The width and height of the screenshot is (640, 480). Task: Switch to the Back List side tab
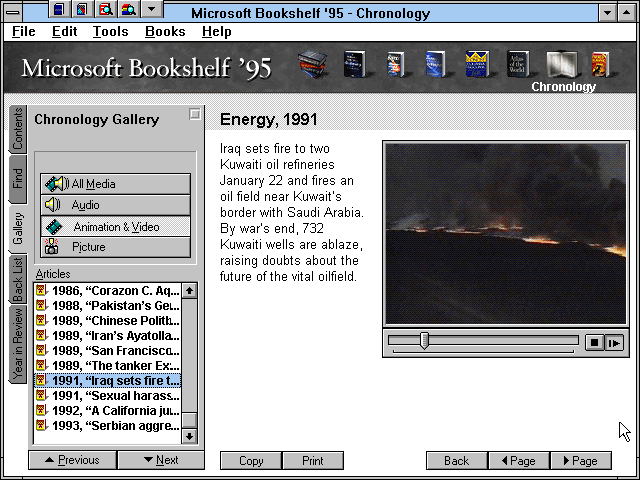(18, 280)
